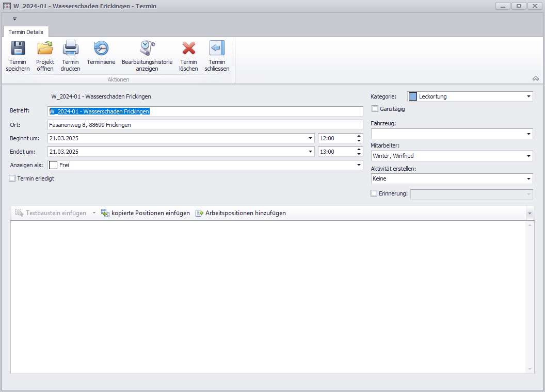Collapse the ribbon with the chevron button
Viewport: 545px width, 392px height.
[536, 78]
